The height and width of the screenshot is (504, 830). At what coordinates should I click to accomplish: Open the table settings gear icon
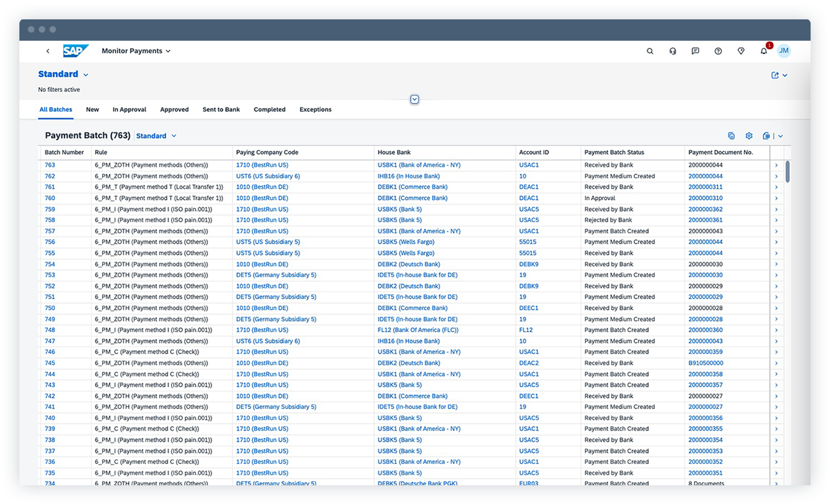[x=749, y=136]
